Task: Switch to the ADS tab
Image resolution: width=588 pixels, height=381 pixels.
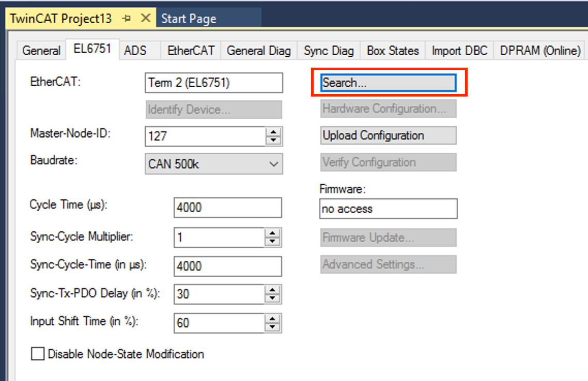Action: (x=135, y=51)
